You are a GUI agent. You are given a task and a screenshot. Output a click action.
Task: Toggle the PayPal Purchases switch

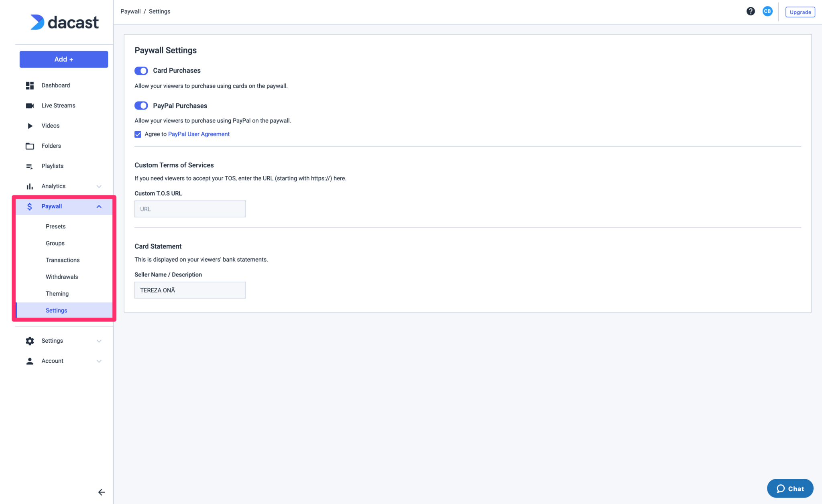[x=141, y=106]
